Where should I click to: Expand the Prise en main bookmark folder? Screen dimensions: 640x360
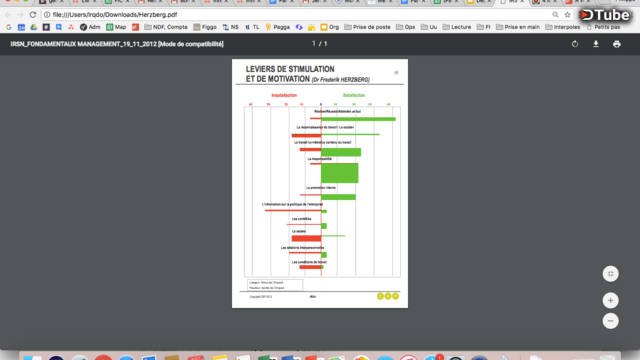pyautogui.click(x=518, y=27)
